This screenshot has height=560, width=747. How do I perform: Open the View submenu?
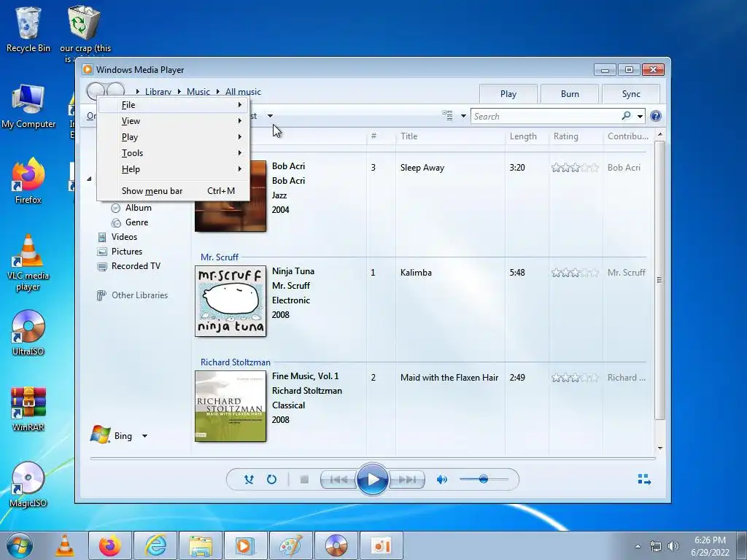point(174,121)
